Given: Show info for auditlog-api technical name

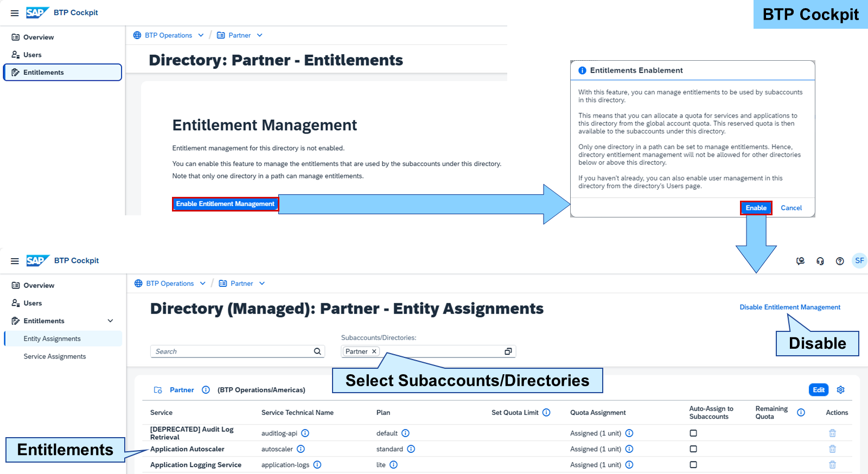Looking at the screenshot, I should click(305, 433).
